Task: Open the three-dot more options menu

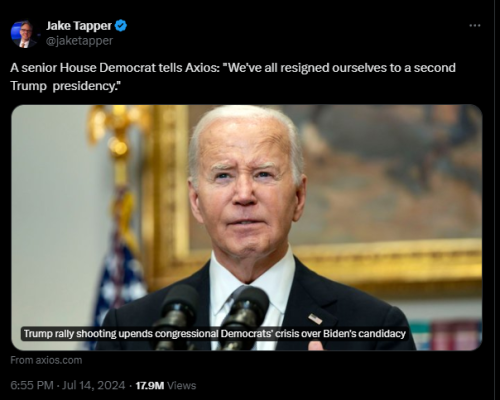Action: [x=475, y=26]
